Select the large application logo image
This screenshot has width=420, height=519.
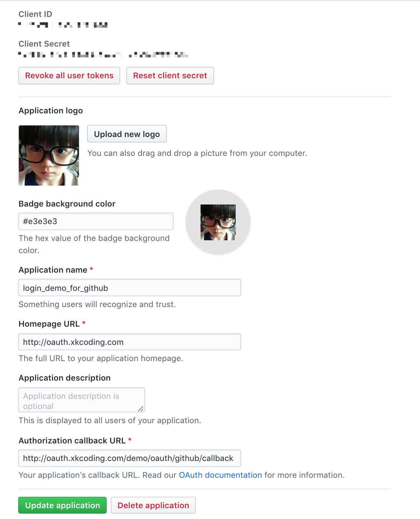(x=49, y=156)
